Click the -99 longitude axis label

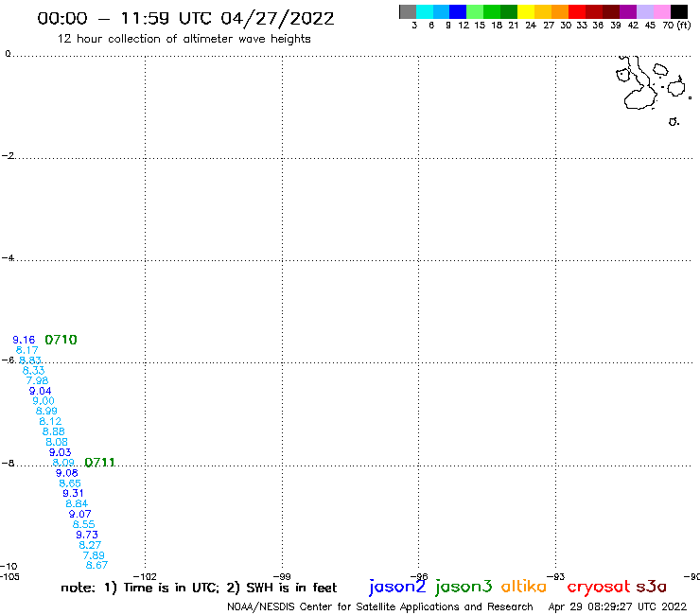point(282,576)
